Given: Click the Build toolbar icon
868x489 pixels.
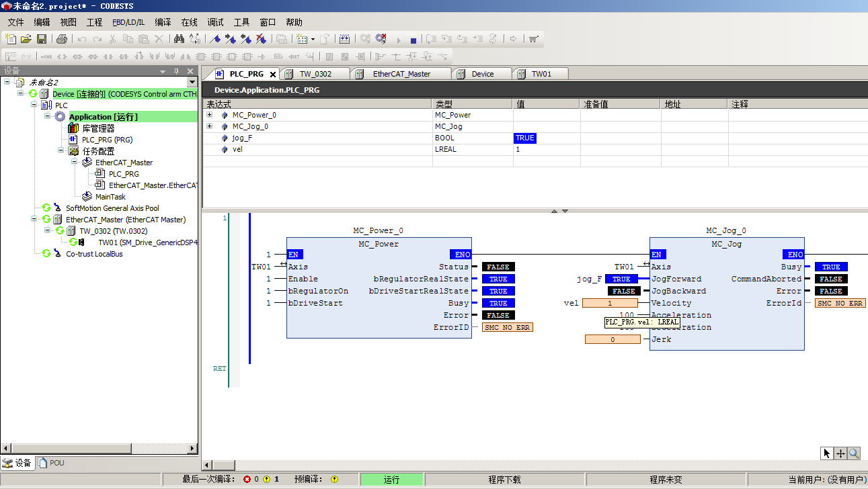Looking at the screenshot, I should [x=344, y=39].
